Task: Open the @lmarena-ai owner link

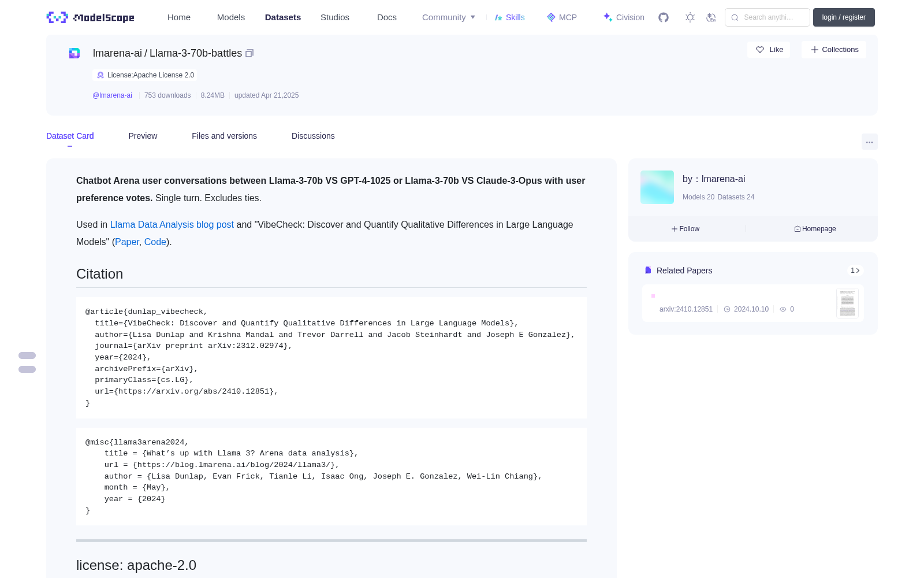Action: coord(112,95)
